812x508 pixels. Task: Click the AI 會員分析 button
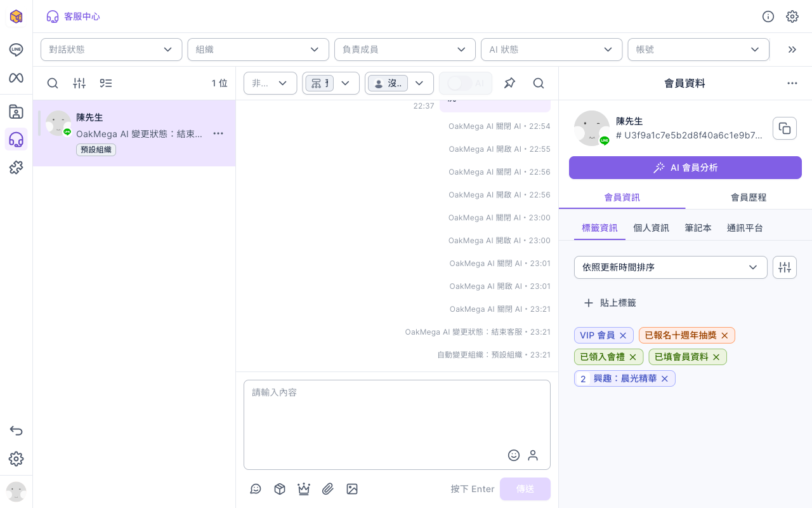(x=685, y=168)
